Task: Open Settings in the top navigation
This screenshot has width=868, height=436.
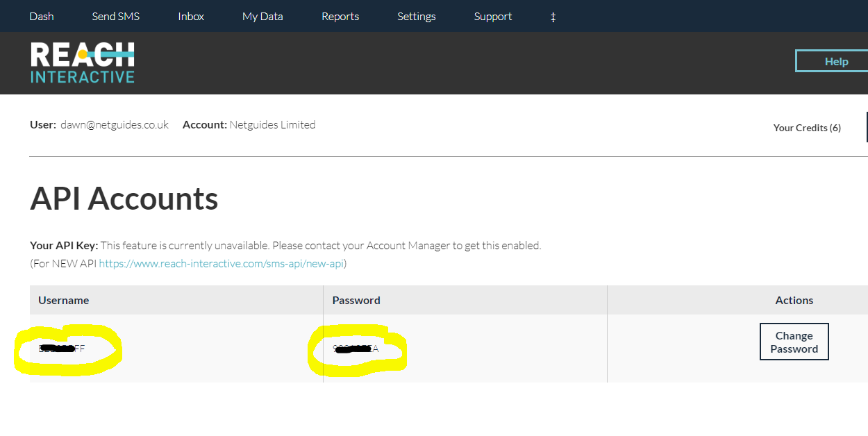Action: [417, 17]
